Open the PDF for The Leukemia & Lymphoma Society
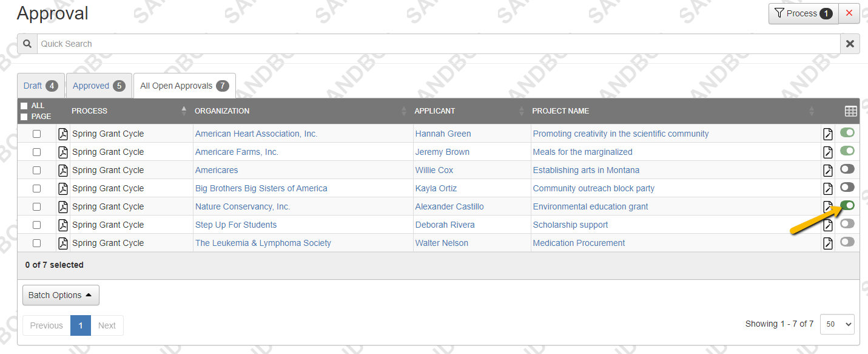 (62, 243)
